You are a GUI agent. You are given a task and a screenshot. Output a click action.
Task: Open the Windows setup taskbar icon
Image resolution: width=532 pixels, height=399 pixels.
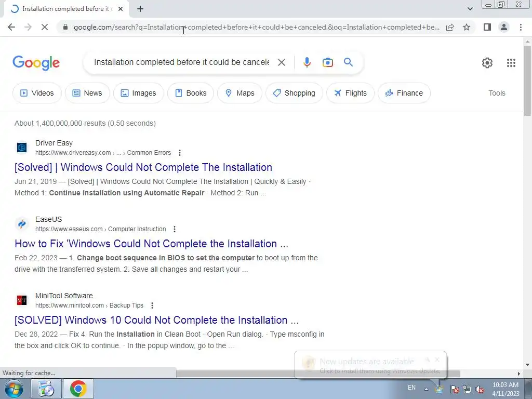coord(46,389)
